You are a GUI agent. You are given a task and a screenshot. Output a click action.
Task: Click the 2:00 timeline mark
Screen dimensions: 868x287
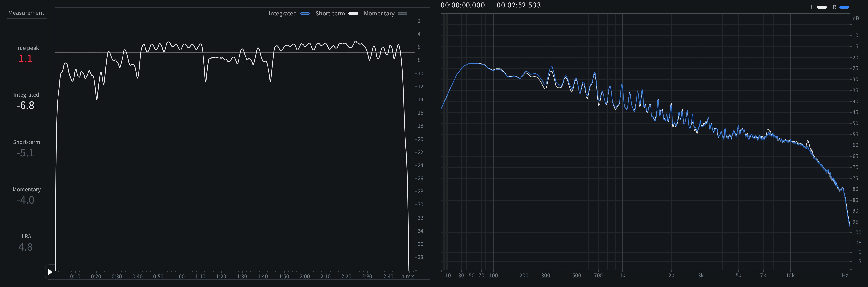305,277
